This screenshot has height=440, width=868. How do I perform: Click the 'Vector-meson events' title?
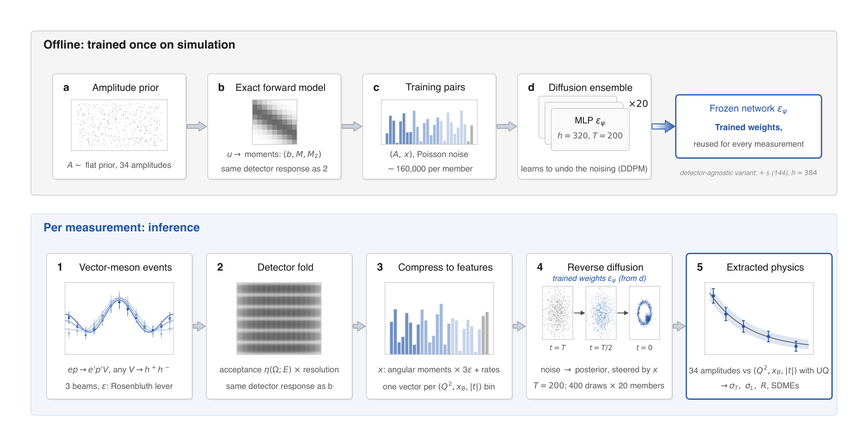coord(126,268)
